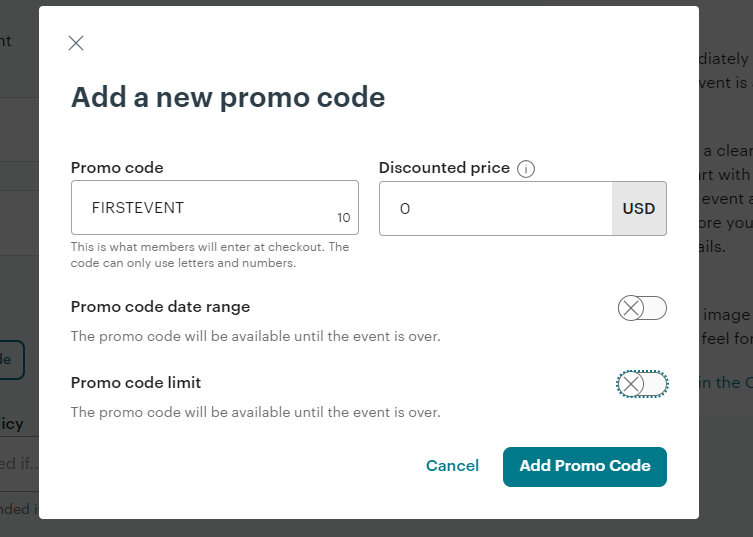Confirm with the Add Promo Code button
This screenshot has width=753, height=537.
point(584,467)
